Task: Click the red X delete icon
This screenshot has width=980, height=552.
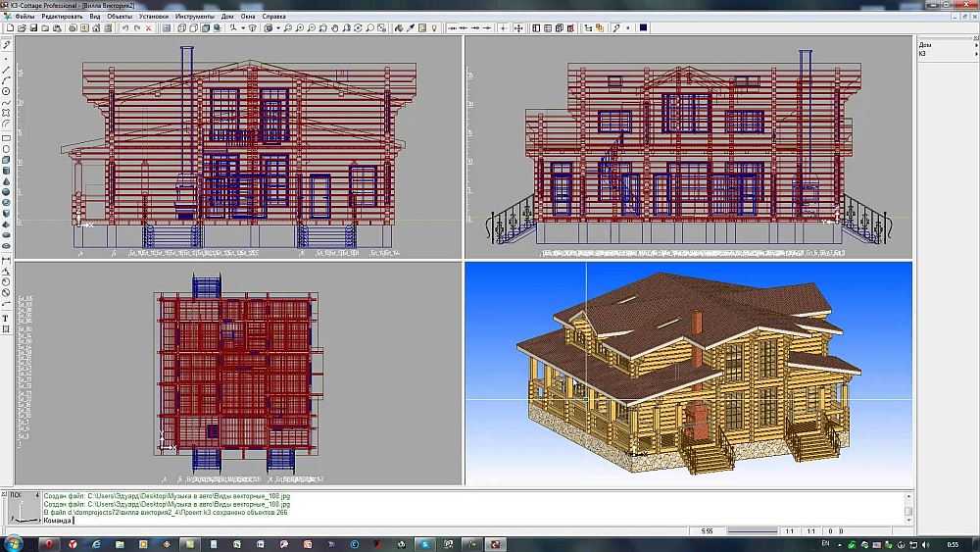Action: tap(148, 28)
